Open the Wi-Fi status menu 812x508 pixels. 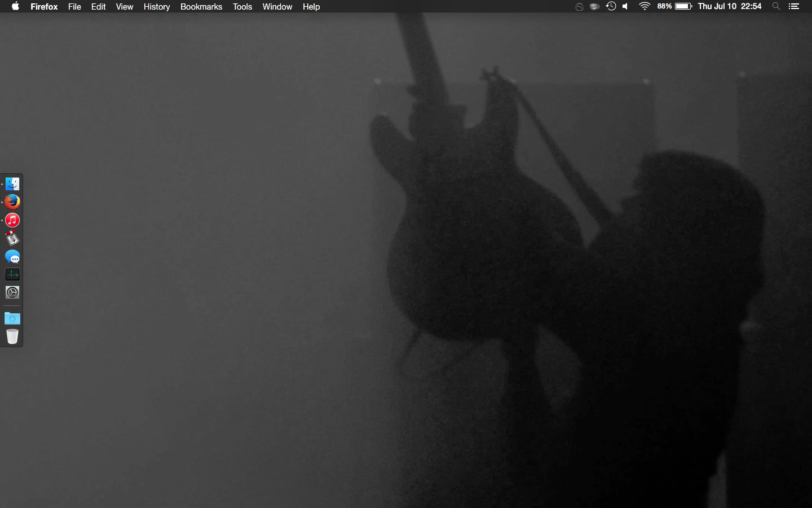(645, 6)
